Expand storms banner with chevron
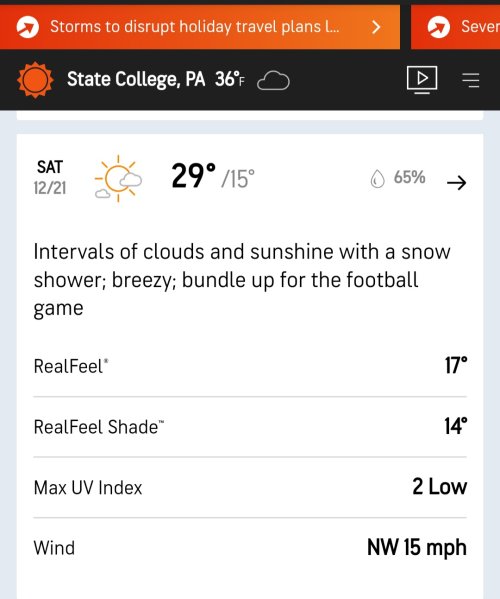Screen dimensions: 500x599 tap(376, 27)
